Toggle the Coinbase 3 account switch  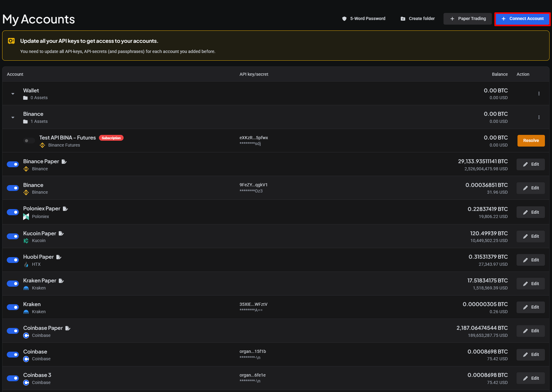point(13,378)
